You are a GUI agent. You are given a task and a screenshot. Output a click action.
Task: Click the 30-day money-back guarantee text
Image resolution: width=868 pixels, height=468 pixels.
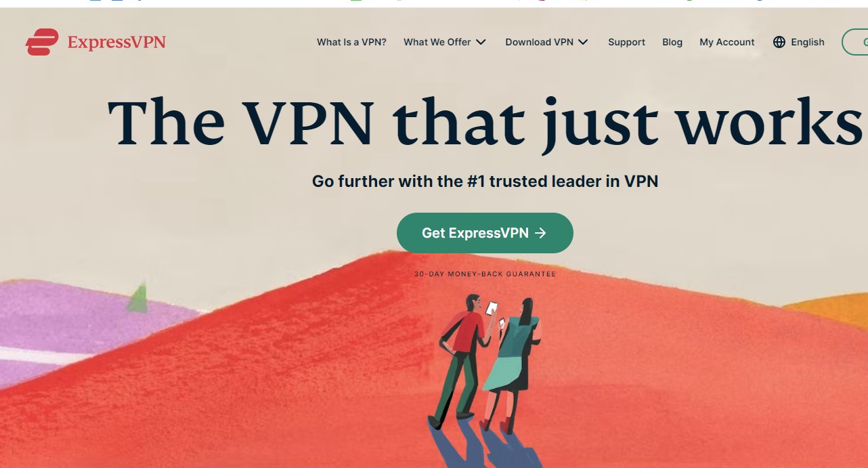(485, 274)
